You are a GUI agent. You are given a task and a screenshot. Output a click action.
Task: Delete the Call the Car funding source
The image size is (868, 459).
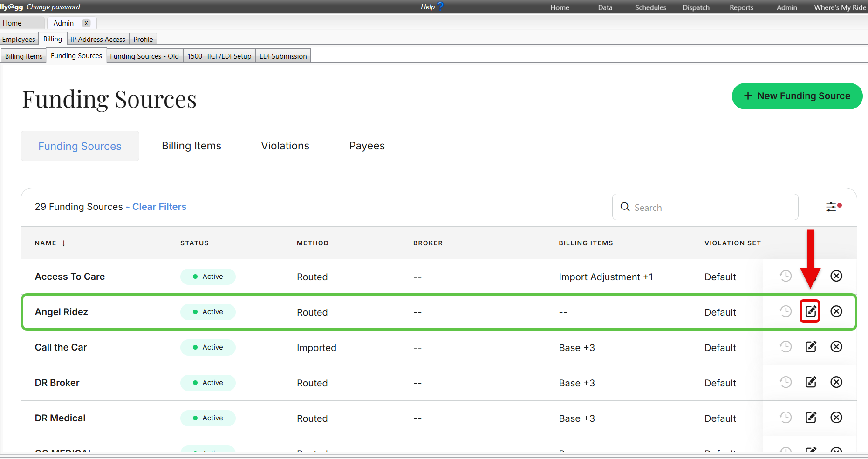coord(836,347)
